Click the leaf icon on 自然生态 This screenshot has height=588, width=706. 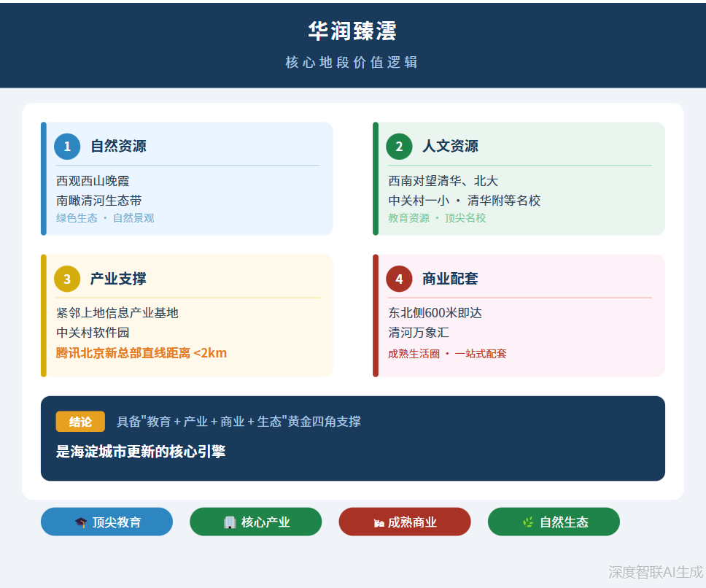pyautogui.click(x=528, y=522)
